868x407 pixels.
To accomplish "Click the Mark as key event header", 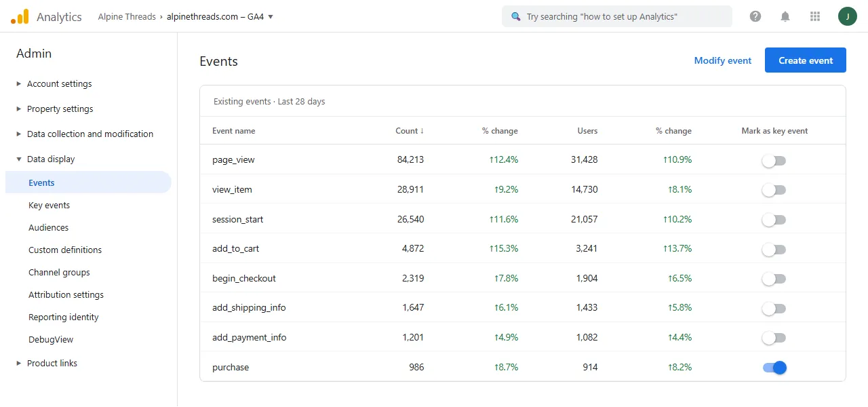I will pos(774,131).
